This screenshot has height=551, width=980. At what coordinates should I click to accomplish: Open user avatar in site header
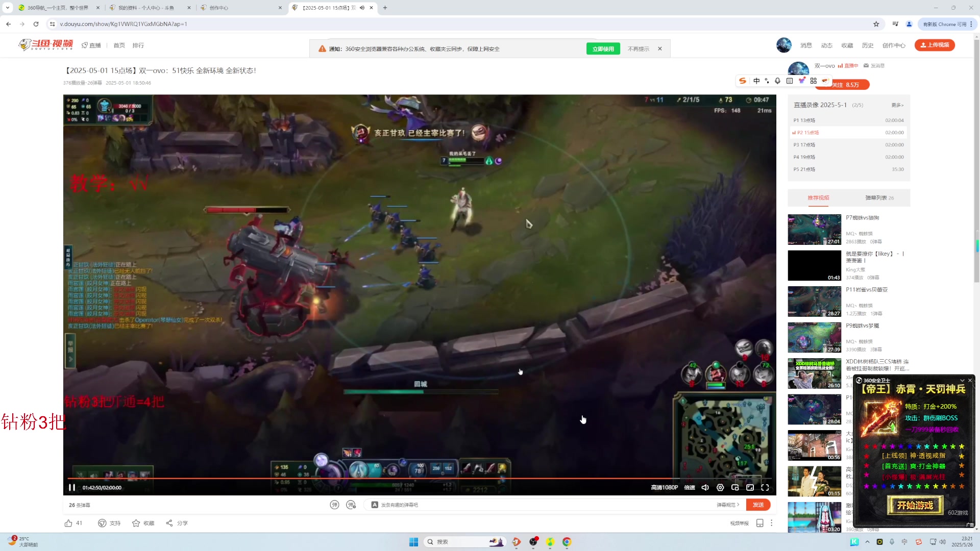click(783, 45)
